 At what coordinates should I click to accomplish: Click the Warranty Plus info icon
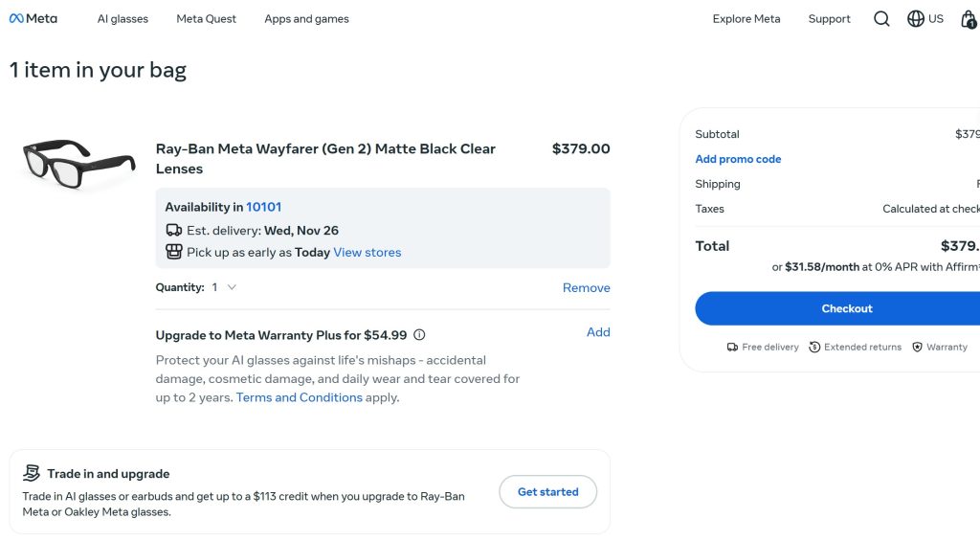tap(419, 335)
